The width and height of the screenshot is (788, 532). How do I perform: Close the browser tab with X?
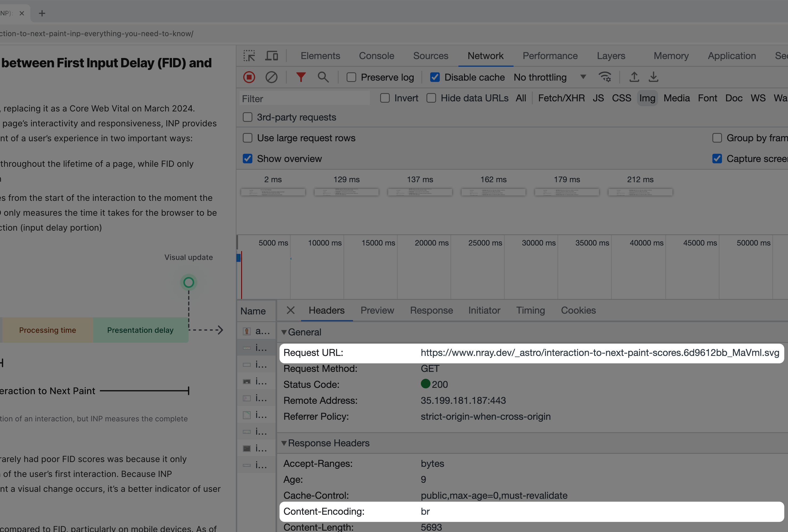[x=22, y=13]
